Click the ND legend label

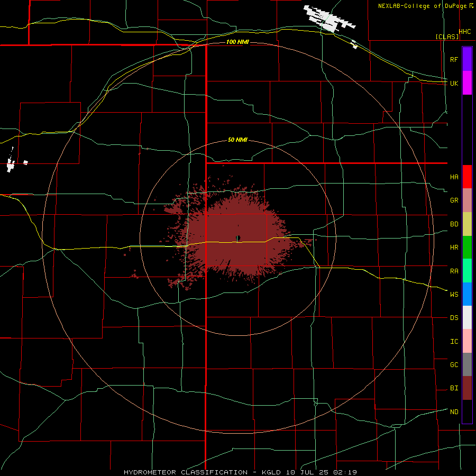coord(454,412)
